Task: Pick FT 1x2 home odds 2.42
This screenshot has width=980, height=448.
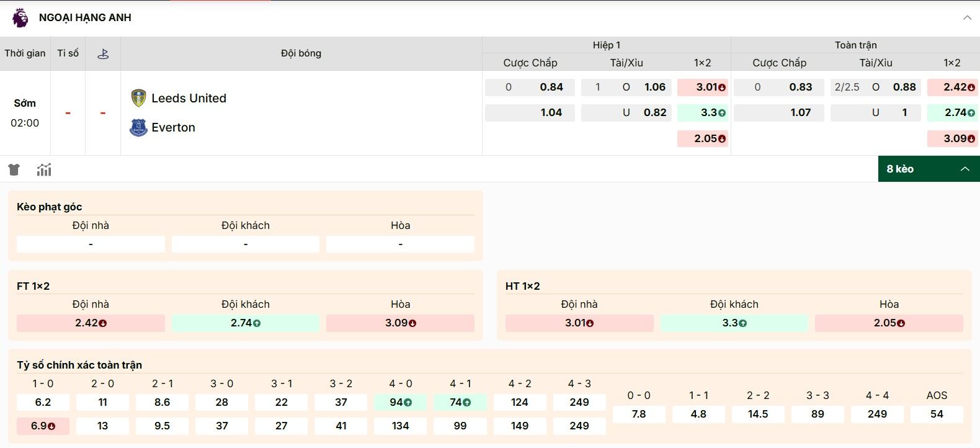Action: pyautogui.click(x=91, y=323)
